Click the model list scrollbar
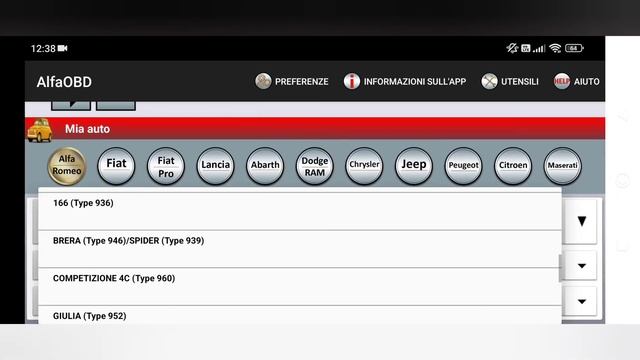This screenshot has height=360, width=640. (x=560, y=268)
